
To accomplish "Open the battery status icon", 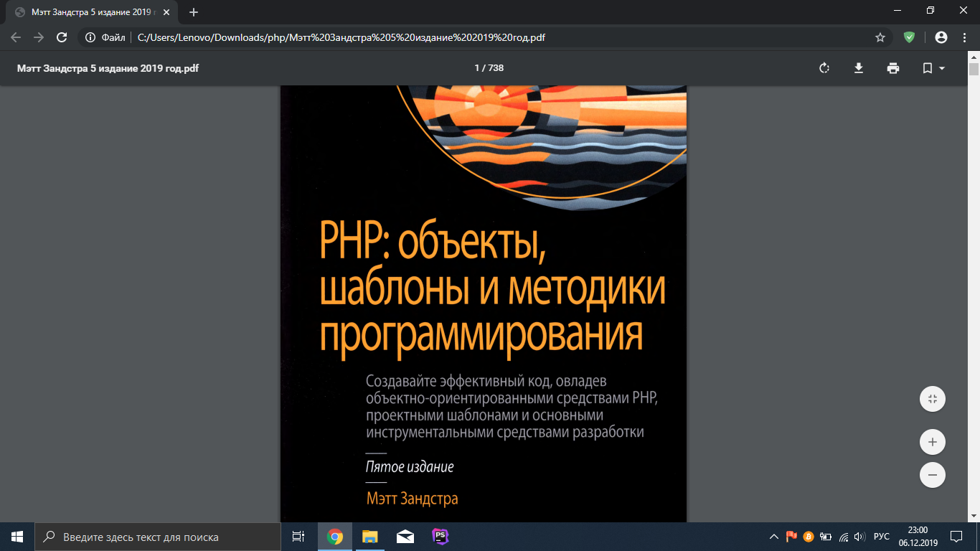I will point(826,537).
